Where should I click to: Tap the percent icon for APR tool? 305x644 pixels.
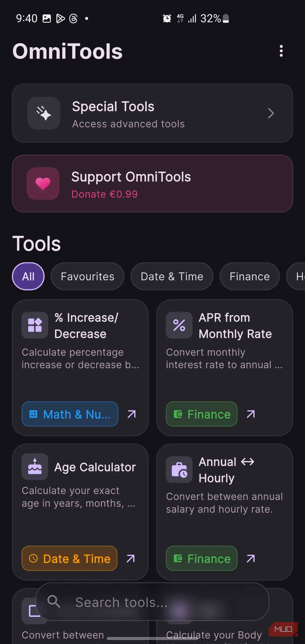click(179, 325)
